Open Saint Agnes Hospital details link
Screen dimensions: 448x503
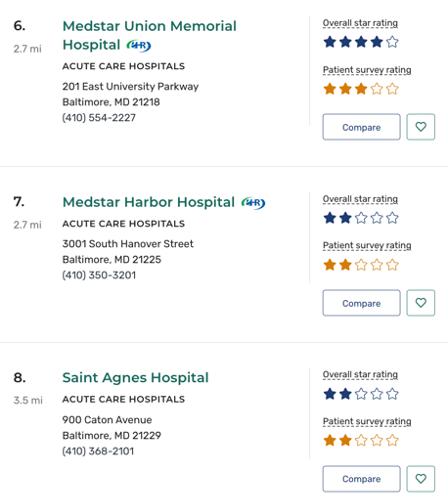click(135, 378)
